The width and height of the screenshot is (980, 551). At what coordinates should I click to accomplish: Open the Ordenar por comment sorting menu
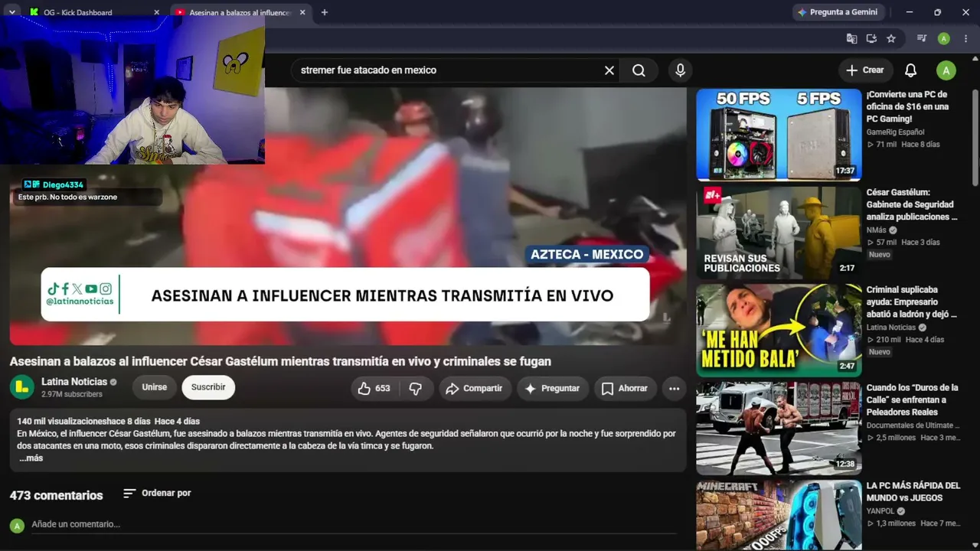tap(157, 494)
